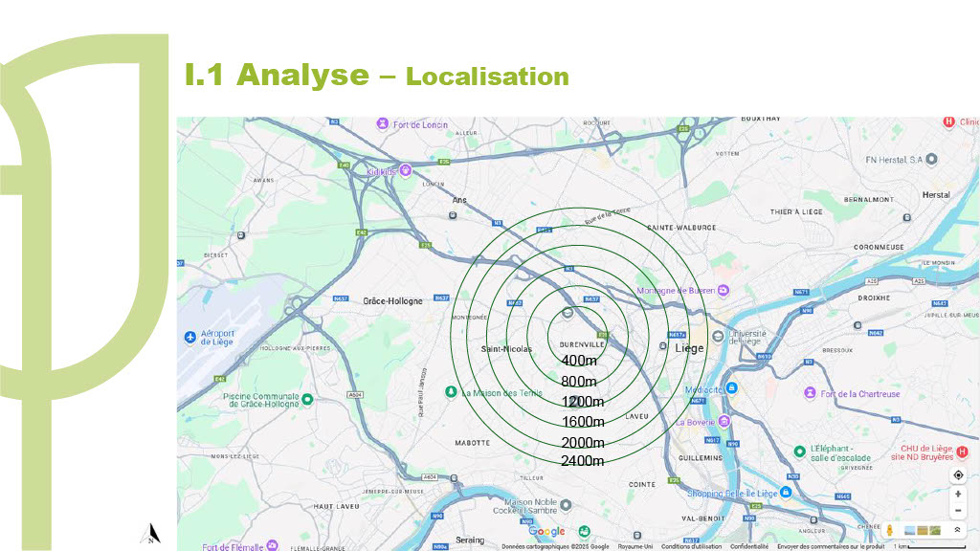Click the Fort de Loncin map marker
Viewport: 980px width, 551px height.
(383, 124)
